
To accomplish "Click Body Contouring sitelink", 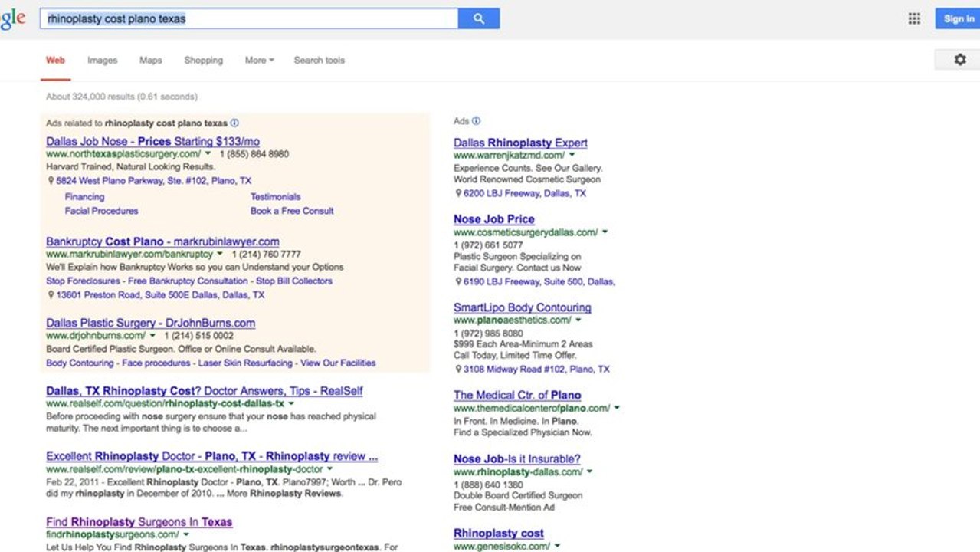I will pos(80,363).
